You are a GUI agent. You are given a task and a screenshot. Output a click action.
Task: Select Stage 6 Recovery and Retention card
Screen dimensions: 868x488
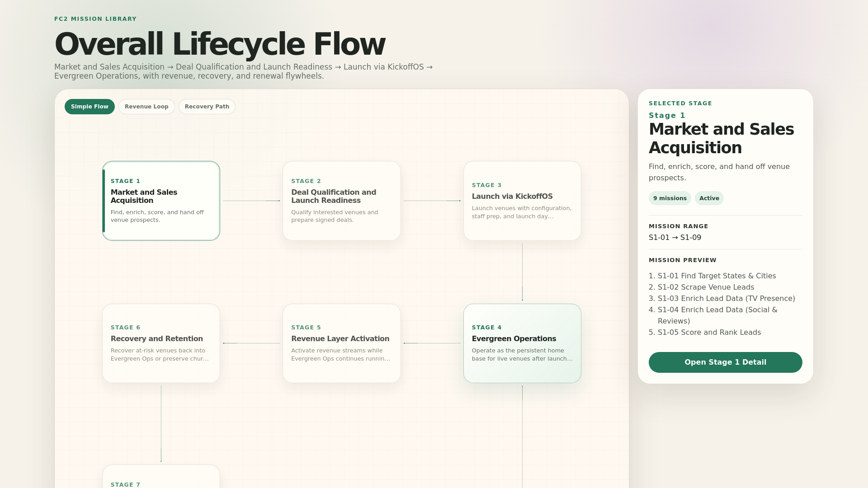(161, 343)
